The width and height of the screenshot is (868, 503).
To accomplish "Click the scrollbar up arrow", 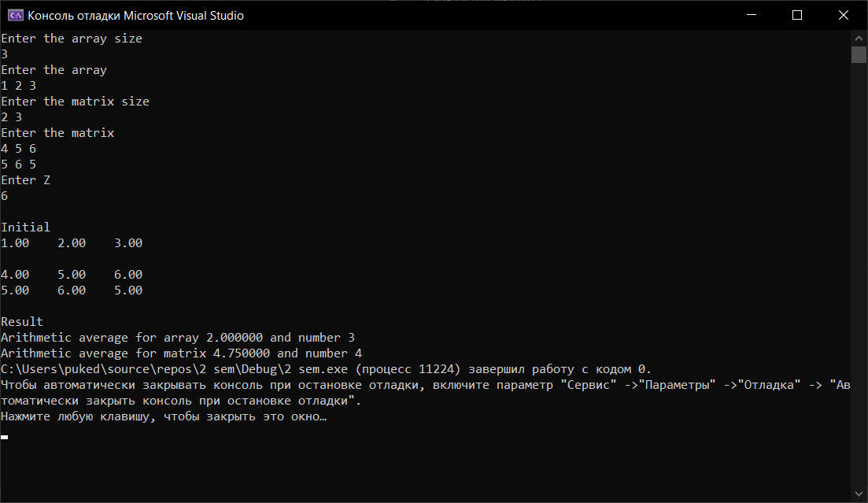I will pyautogui.click(x=859, y=38).
